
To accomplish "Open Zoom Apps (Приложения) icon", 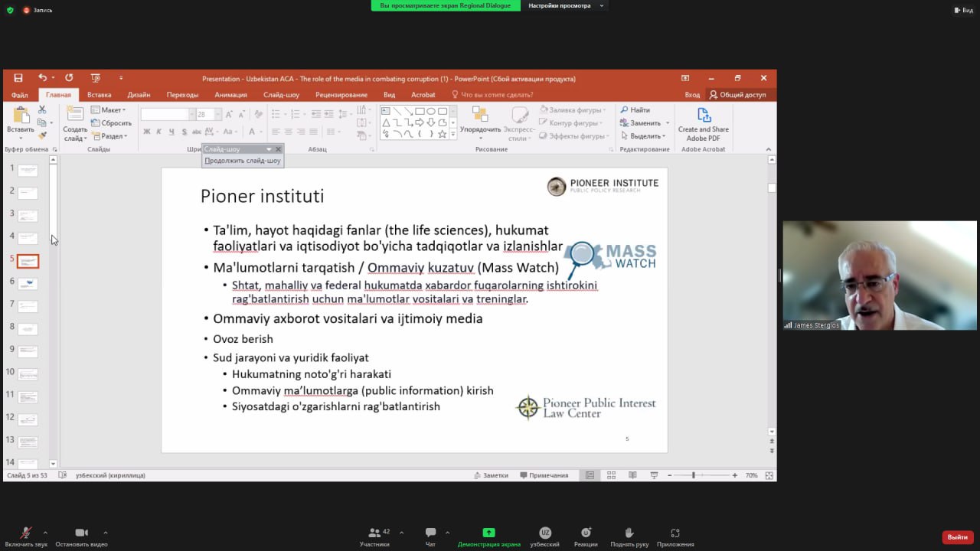I will (675, 533).
